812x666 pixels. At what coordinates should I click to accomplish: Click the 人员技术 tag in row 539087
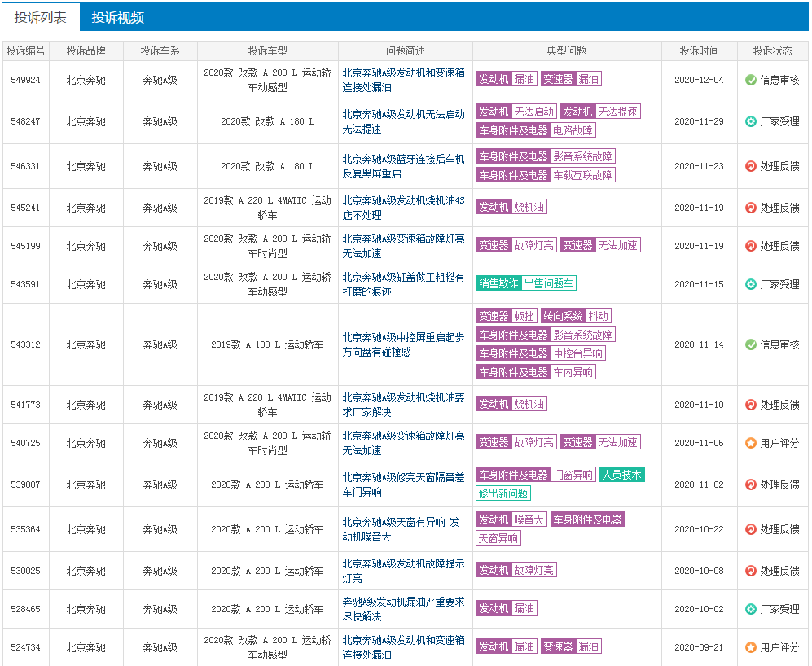pyautogui.click(x=622, y=475)
